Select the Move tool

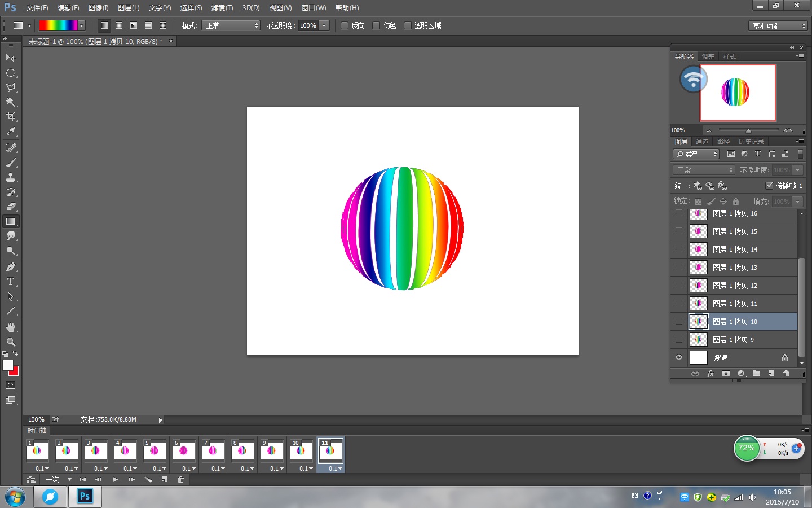11,58
